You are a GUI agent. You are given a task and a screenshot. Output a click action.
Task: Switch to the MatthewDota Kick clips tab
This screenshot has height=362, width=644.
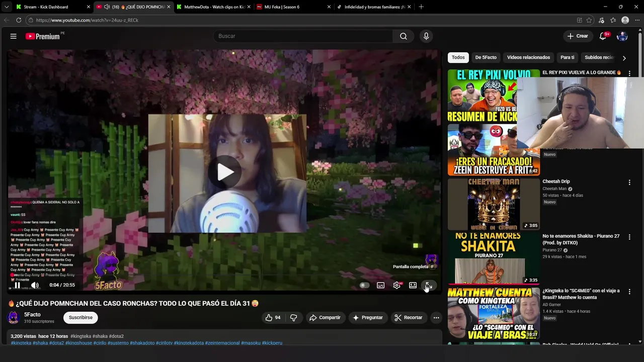tap(214, 7)
